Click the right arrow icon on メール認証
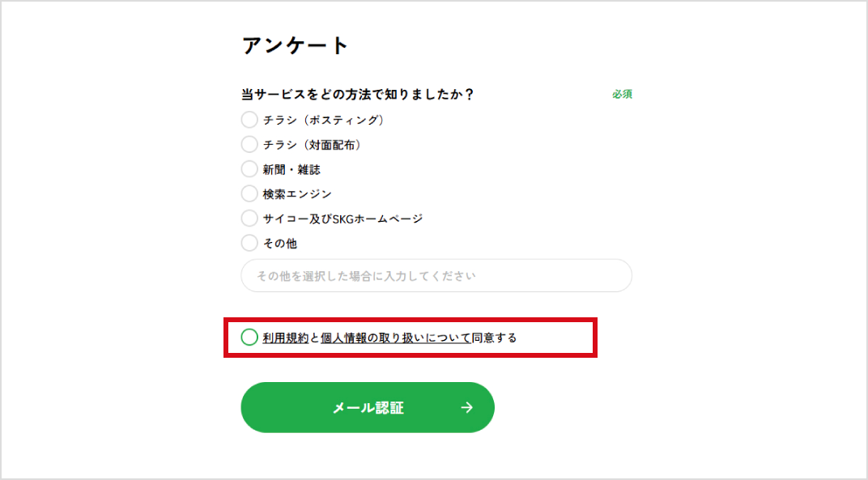Image resolution: width=868 pixels, height=480 pixels. (x=466, y=408)
